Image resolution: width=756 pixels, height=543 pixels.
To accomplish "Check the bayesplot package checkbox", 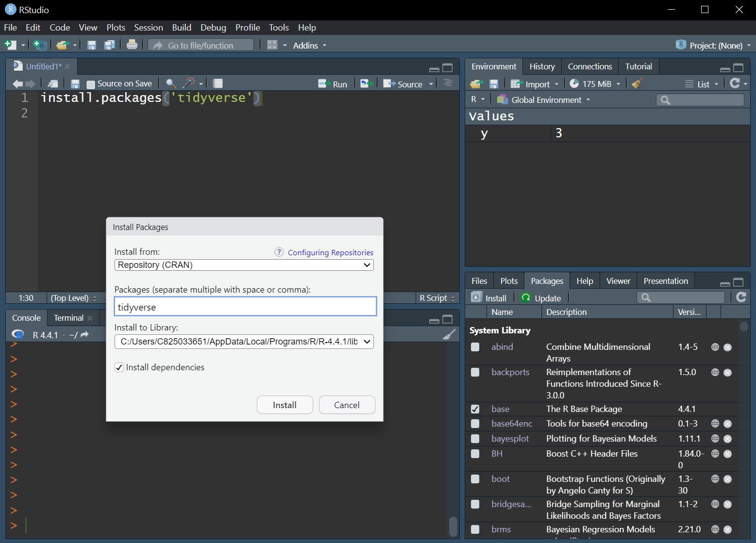I will click(475, 439).
